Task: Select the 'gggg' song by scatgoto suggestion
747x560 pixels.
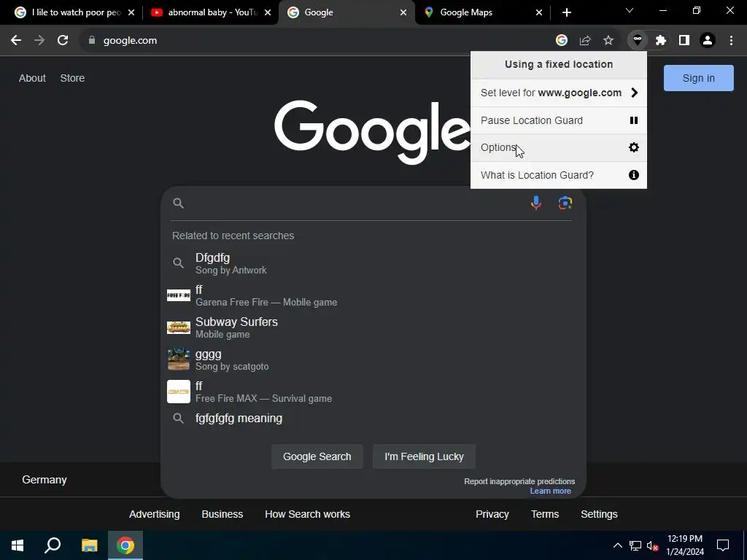Action: [373, 359]
